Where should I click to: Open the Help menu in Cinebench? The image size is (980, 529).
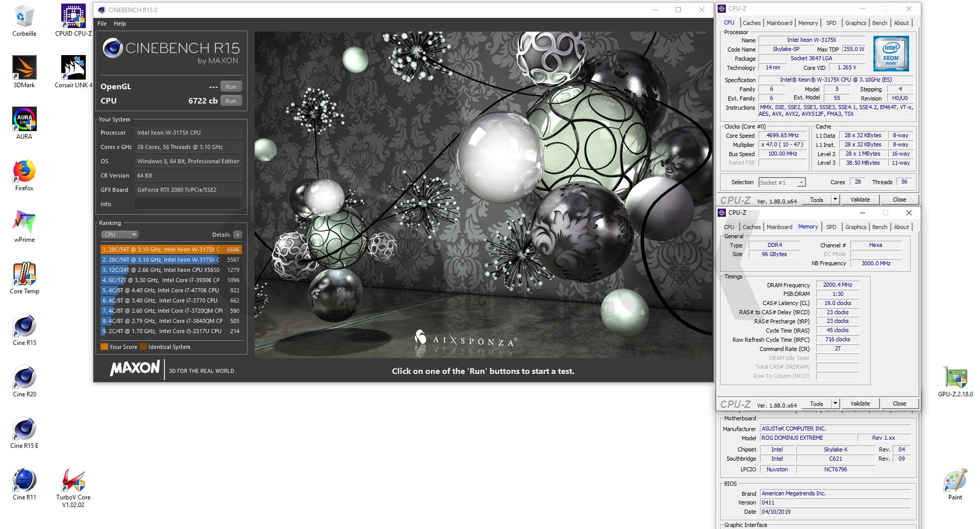(x=120, y=23)
